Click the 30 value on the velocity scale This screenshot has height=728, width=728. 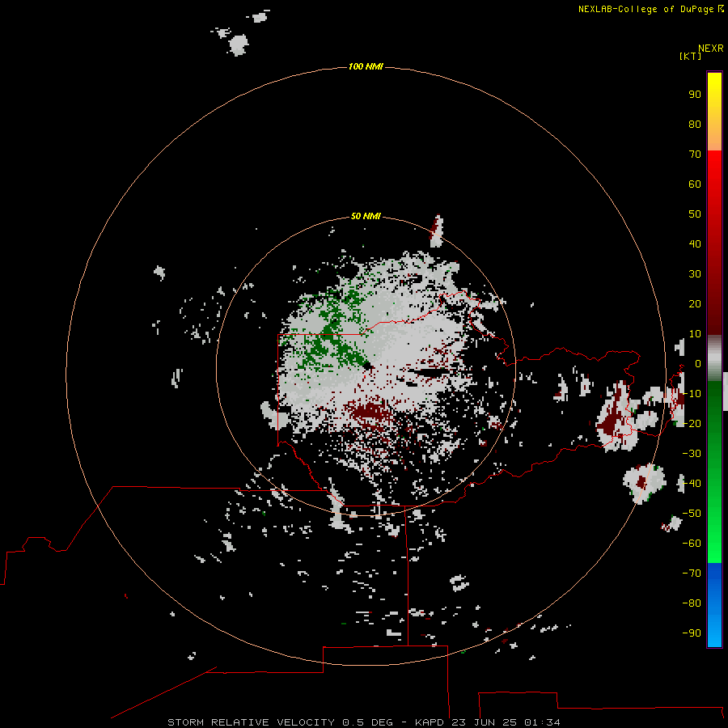click(695, 274)
